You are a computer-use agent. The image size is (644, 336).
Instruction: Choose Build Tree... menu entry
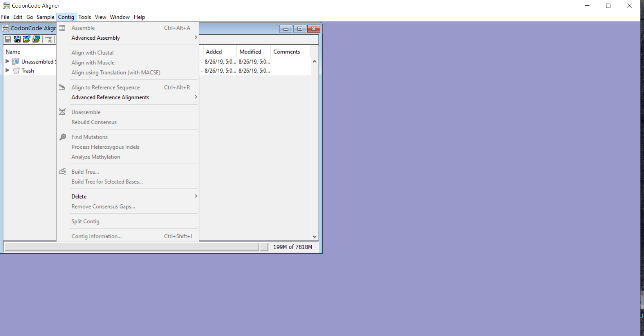[x=128, y=172]
